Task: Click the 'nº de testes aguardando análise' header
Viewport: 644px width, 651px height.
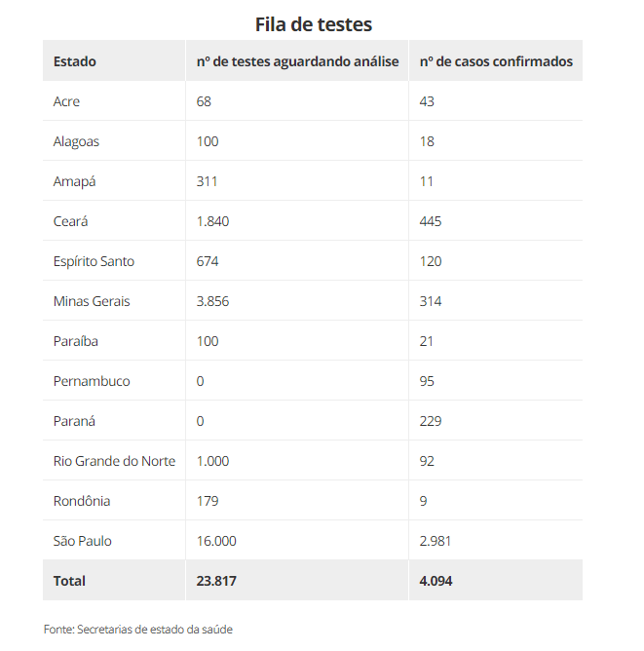Action: point(297,61)
